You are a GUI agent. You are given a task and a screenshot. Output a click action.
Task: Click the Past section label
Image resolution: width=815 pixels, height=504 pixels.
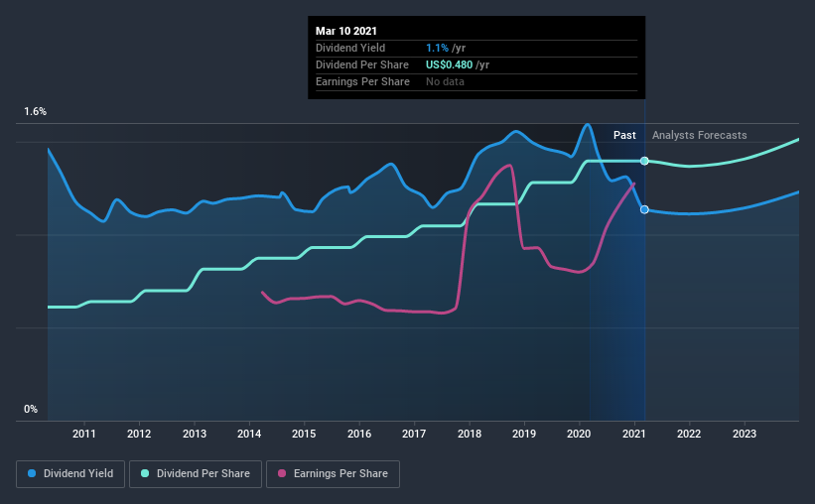click(x=624, y=135)
